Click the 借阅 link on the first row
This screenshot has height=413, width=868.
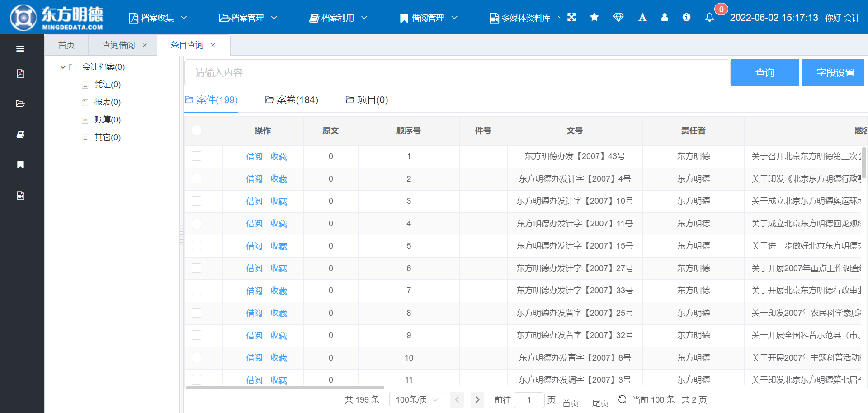pyautogui.click(x=254, y=156)
